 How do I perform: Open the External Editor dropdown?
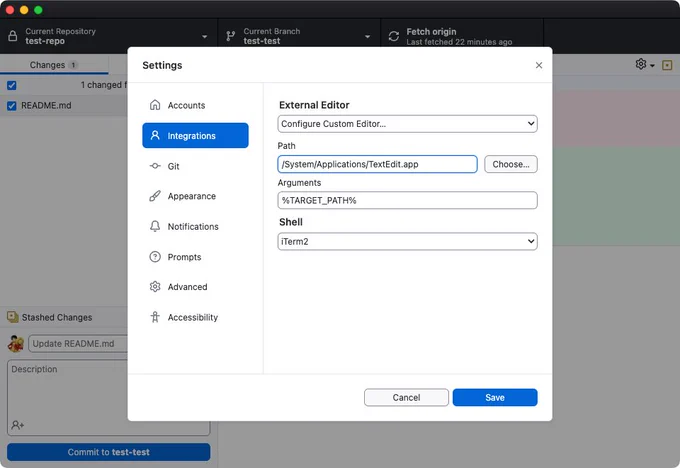407,124
